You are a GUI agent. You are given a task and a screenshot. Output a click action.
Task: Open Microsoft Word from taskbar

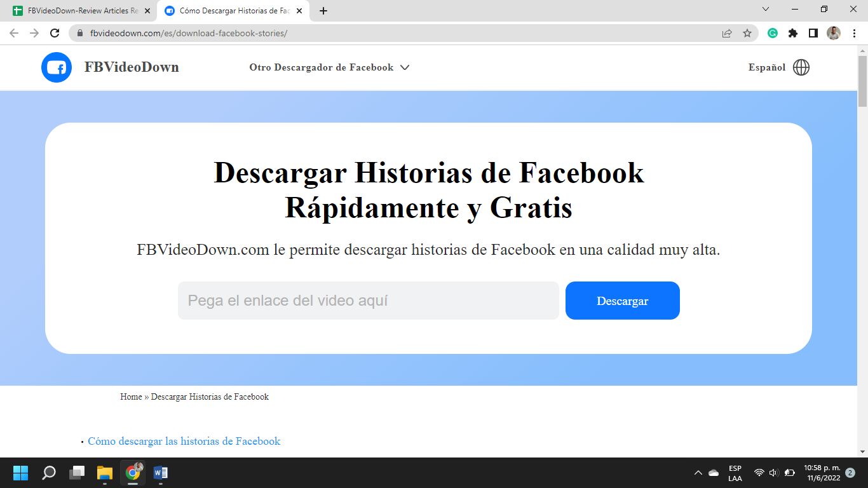pyautogui.click(x=160, y=473)
